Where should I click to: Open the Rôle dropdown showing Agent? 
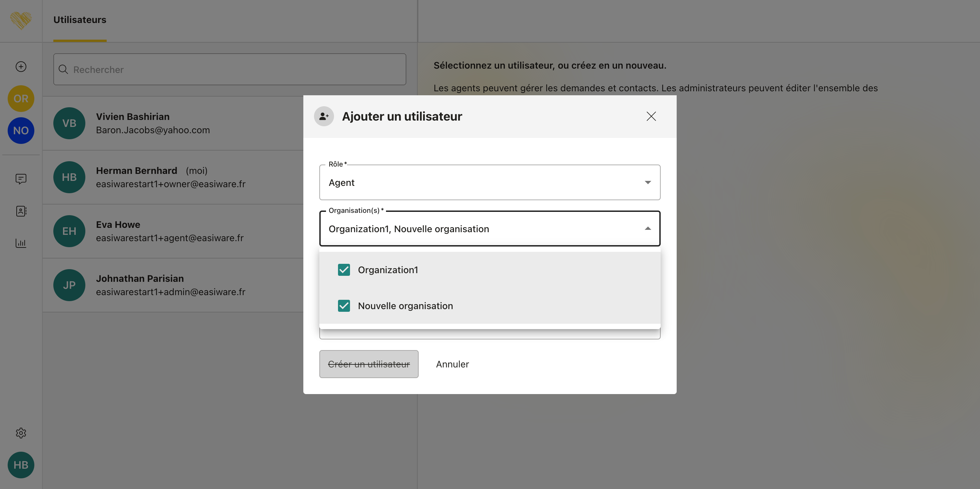pyautogui.click(x=489, y=183)
